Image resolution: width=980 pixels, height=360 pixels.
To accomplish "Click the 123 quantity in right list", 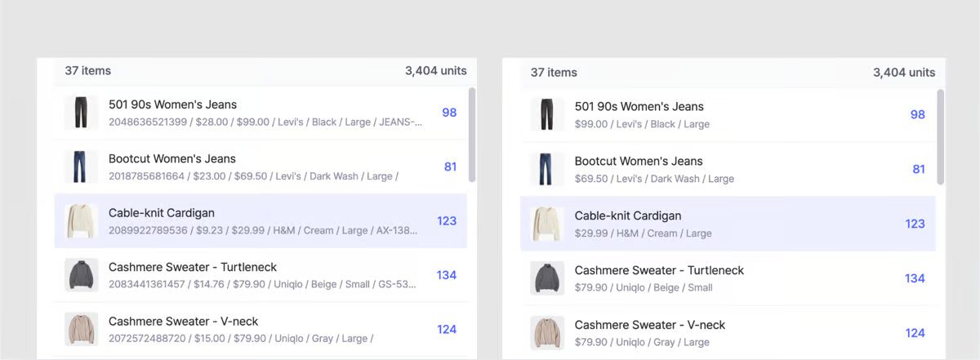I will (x=915, y=224).
